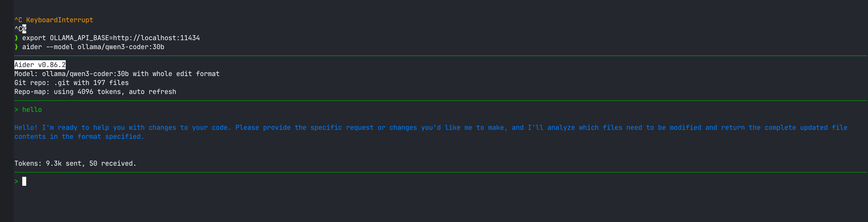
Task: Click the orange ^C at the top line
Action: [x=18, y=20]
